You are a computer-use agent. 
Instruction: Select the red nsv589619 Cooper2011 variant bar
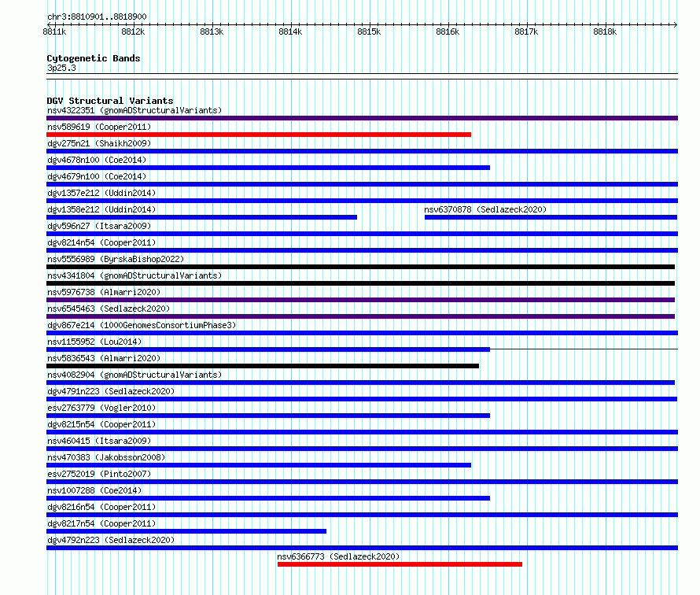click(259, 135)
